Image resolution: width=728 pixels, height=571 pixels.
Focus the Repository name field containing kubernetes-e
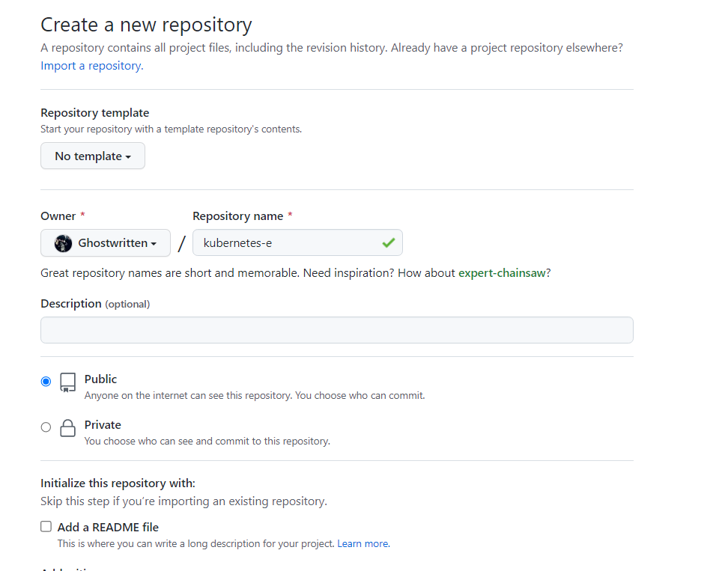tap(297, 242)
